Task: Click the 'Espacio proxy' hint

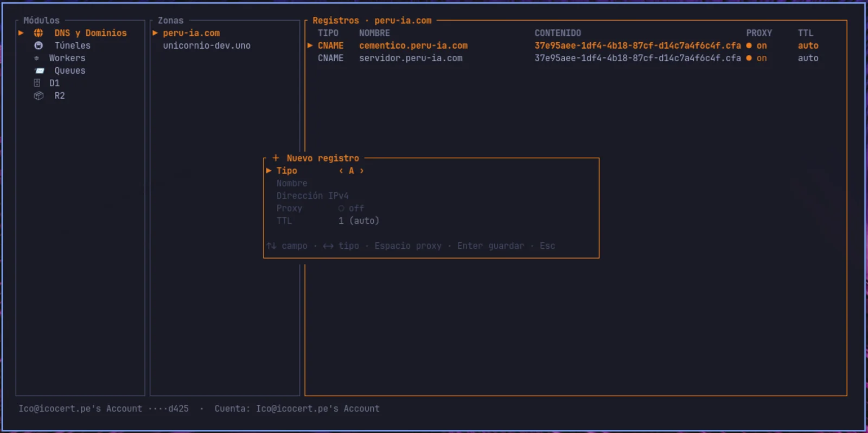Action: (408, 246)
